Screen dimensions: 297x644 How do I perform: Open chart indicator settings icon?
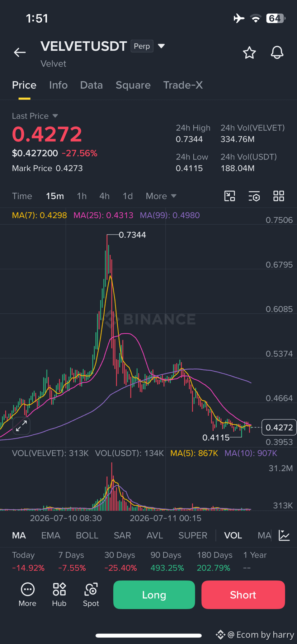(x=254, y=196)
